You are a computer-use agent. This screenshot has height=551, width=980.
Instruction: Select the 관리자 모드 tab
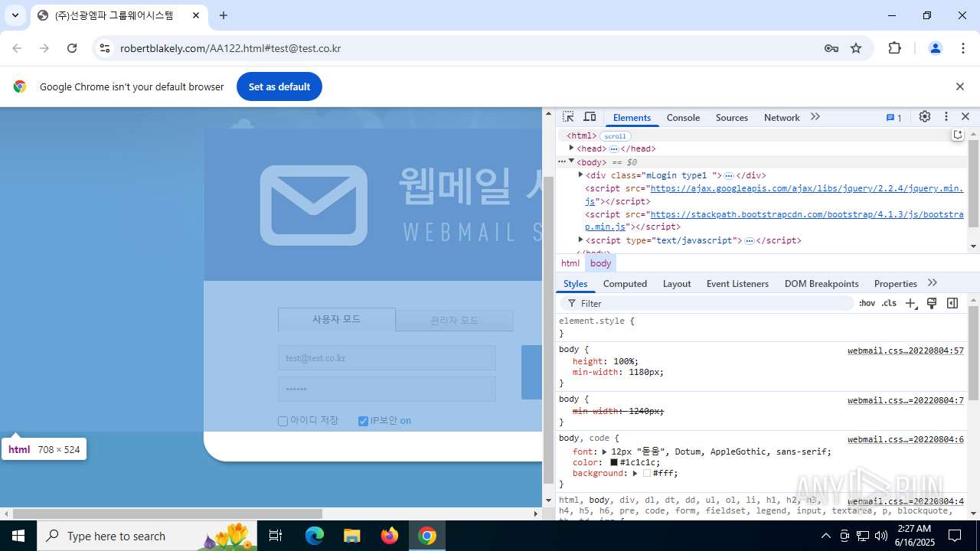pyautogui.click(x=455, y=320)
